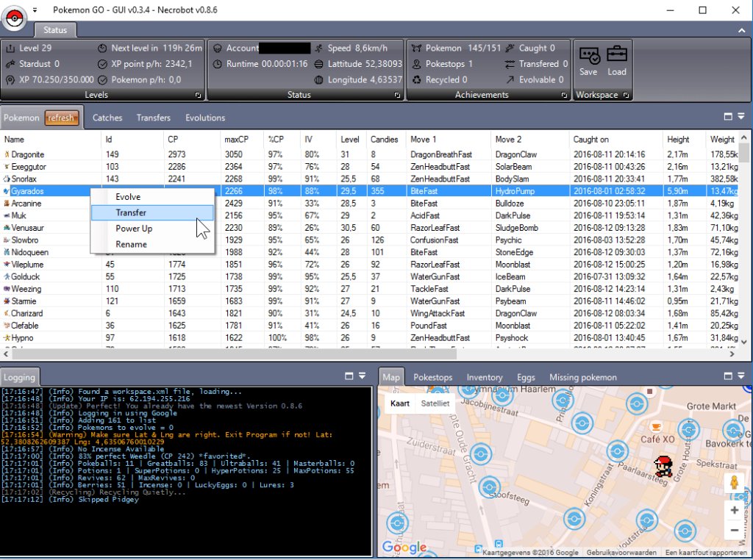Zoom in the map with plus

click(x=735, y=510)
